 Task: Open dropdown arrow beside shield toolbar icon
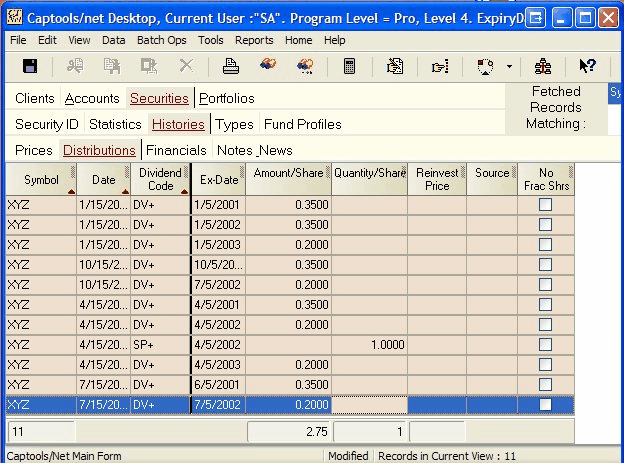coord(509,66)
